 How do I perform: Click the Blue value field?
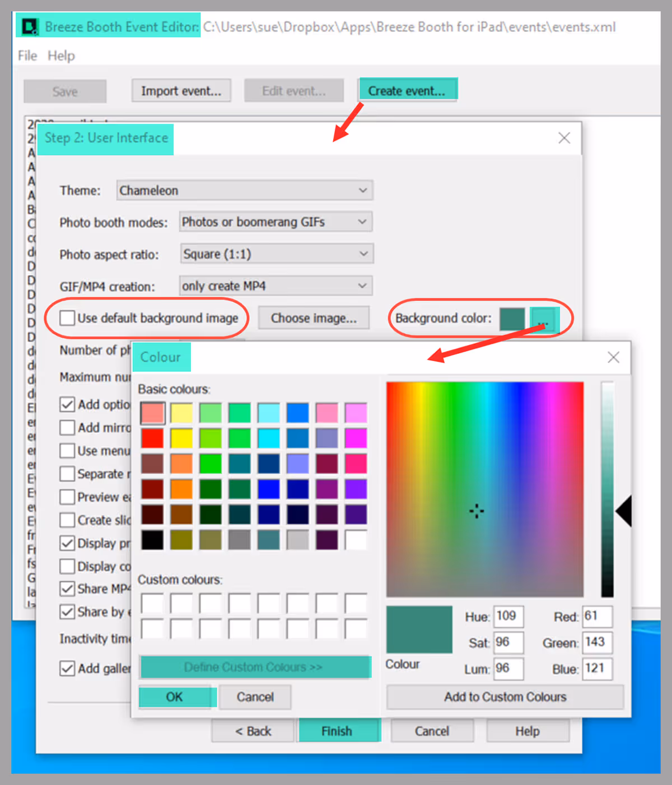pos(598,669)
